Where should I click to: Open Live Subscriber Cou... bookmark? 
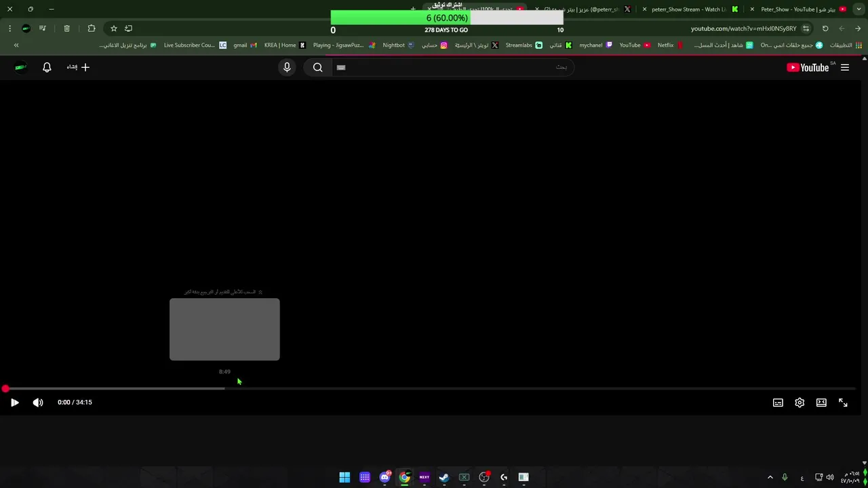(x=195, y=45)
